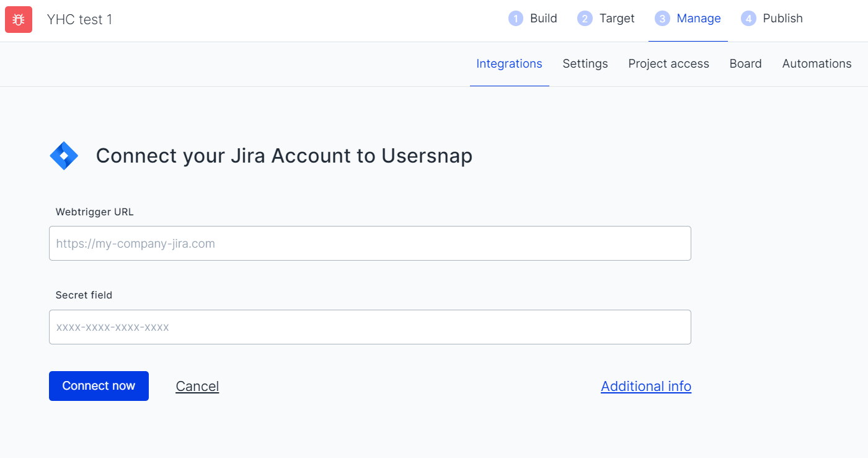
Task: Switch to the Integrations tab
Action: [509, 64]
